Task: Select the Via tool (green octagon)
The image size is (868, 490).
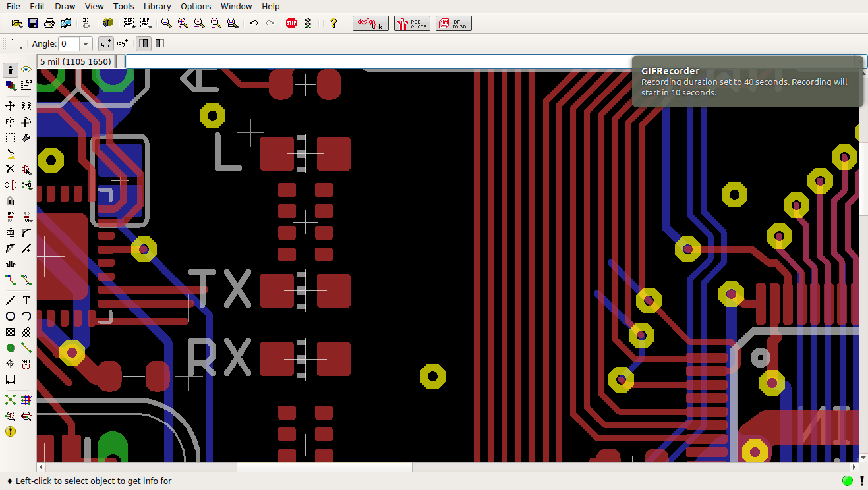Action: click(11, 348)
